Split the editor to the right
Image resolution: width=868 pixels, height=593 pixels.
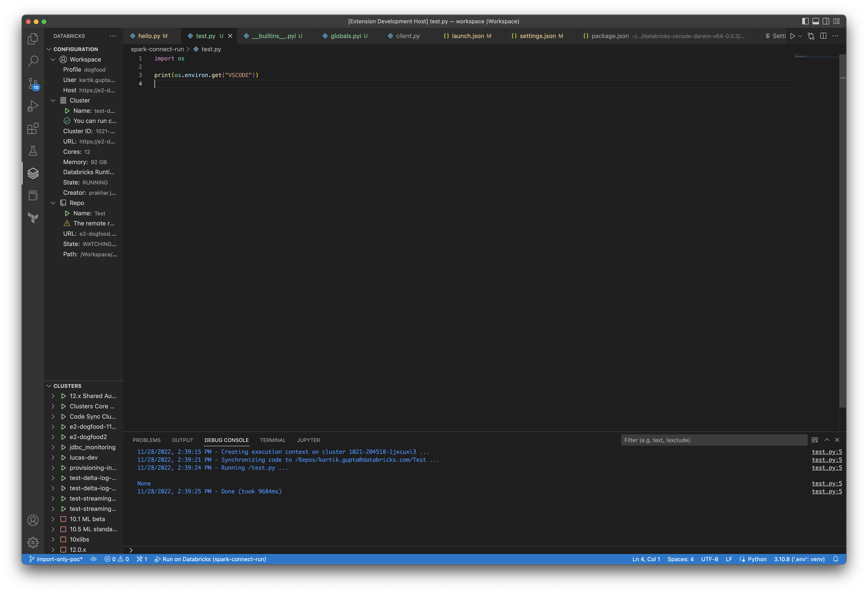(823, 36)
